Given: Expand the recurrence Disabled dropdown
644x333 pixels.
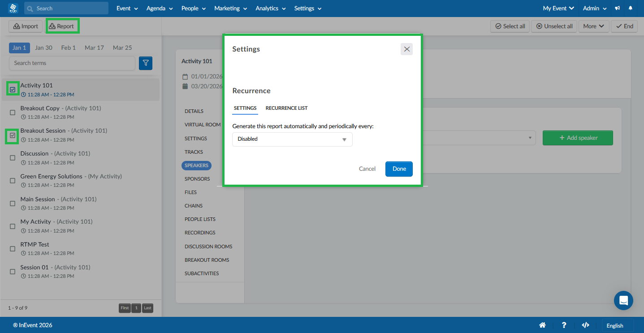Looking at the screenshot, I should pyautogui.click(x=292, y=139).
